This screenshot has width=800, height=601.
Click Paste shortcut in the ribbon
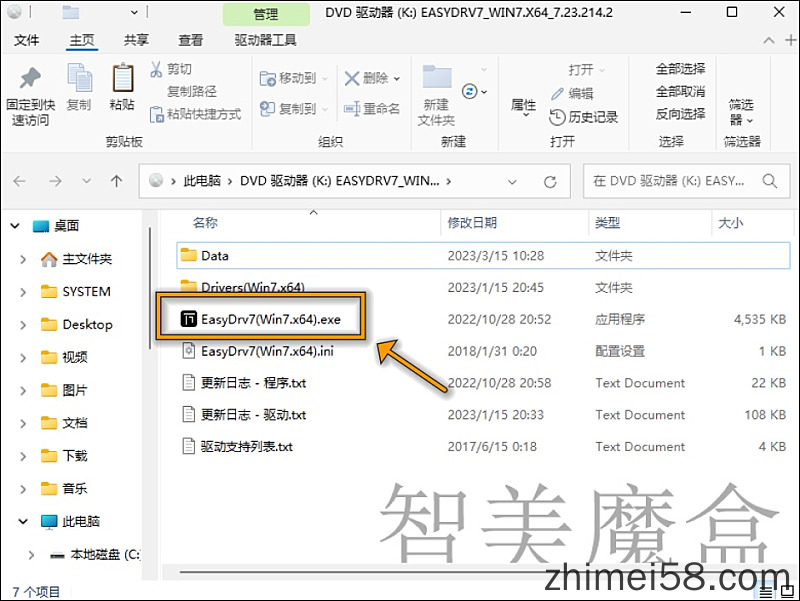[x=195, y=114]
